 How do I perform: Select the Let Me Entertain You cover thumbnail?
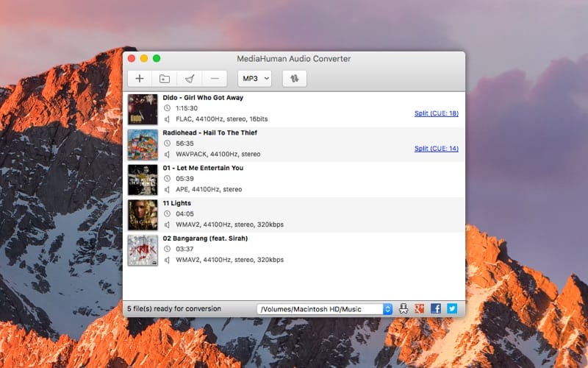coord(143,180)
